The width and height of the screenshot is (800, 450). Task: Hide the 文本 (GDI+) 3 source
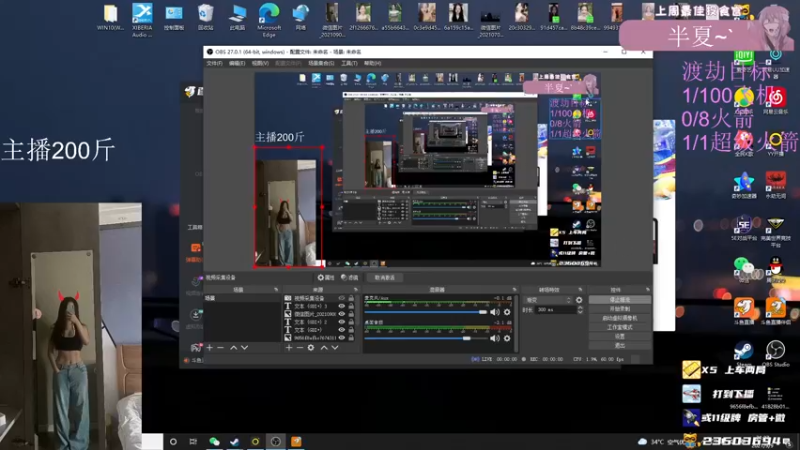point(342,306)
